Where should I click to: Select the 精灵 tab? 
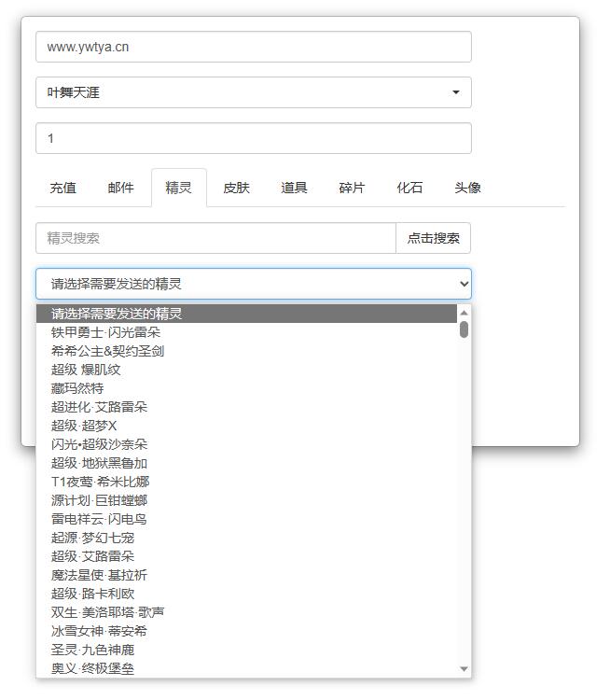179,188
